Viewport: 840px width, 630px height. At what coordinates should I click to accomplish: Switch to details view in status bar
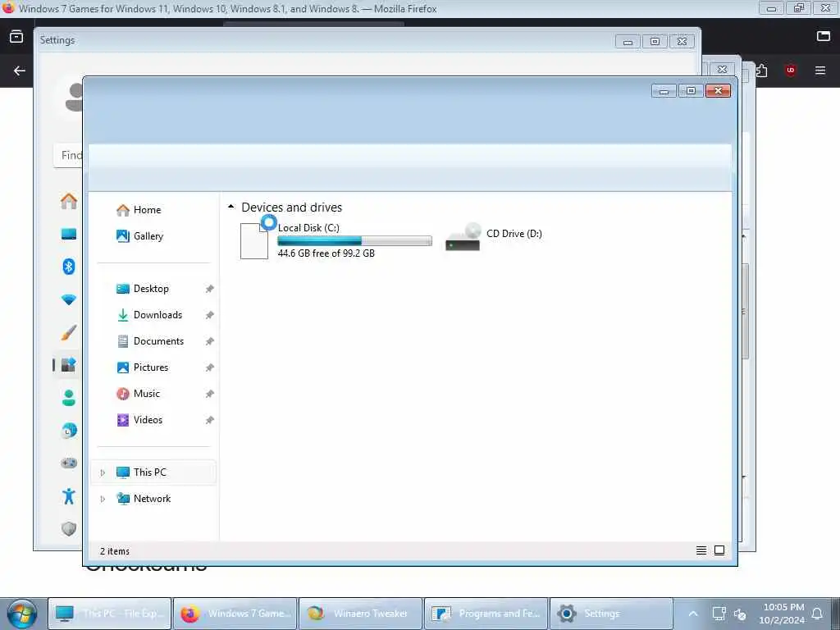701,550
